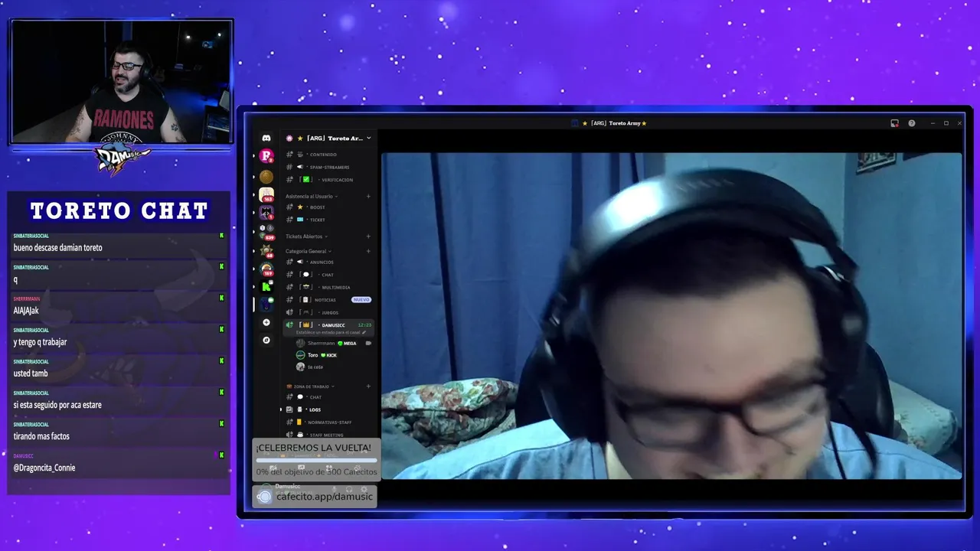Click camera icon next to Sherrrmann
Image resolution: width=980 pixels, height=551 pixels.
[368, 344]
